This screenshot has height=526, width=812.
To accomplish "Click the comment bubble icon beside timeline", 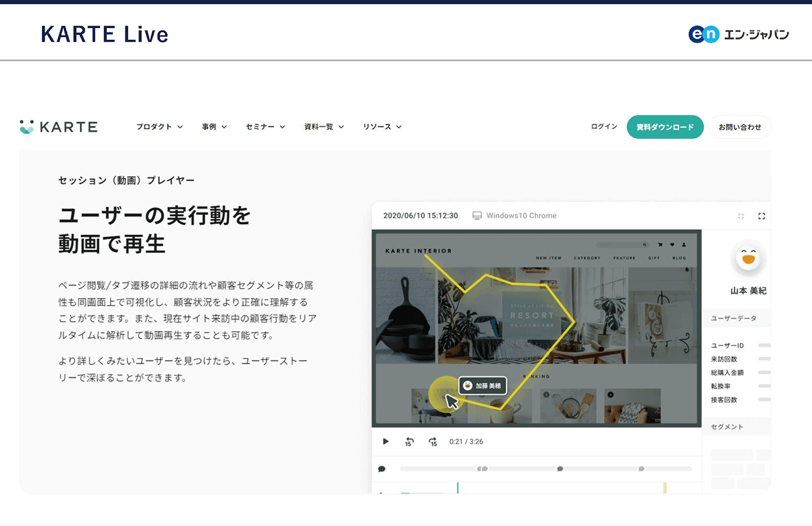I will [382, 469].
